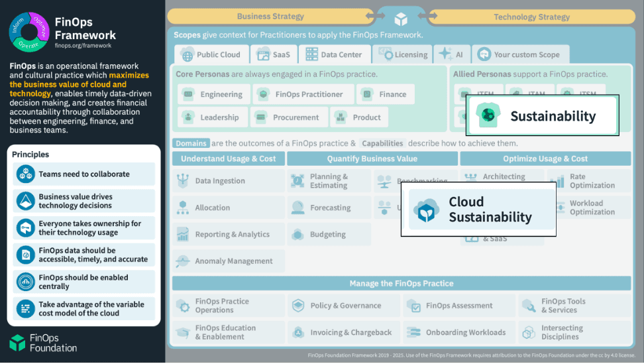Click Everyone takes ownership principle

coord(83,227)
